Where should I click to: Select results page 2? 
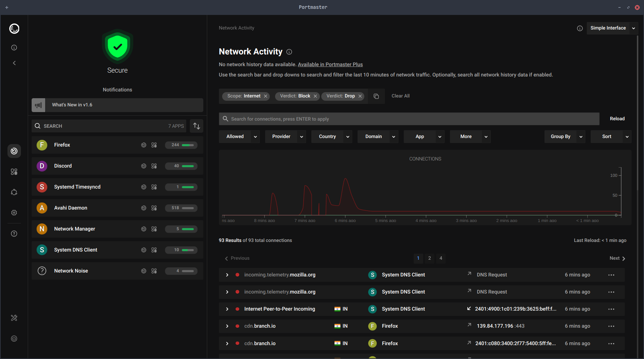(x=429, y=258)
